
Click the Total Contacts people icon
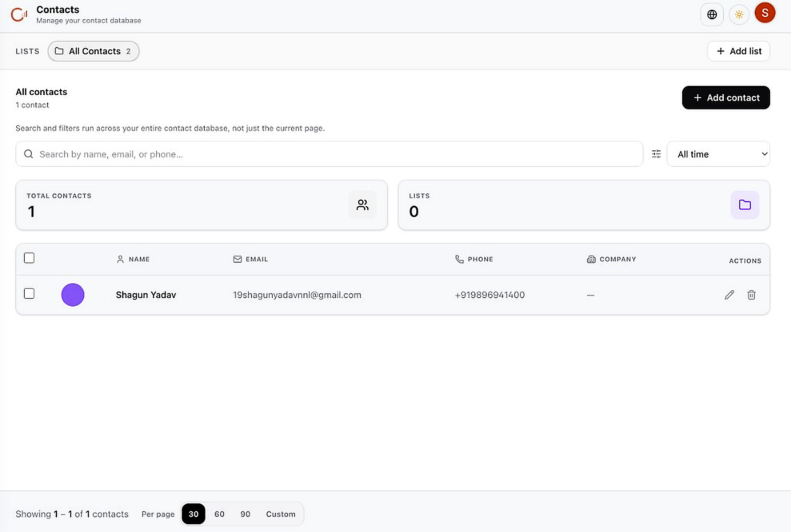point(362,205)
